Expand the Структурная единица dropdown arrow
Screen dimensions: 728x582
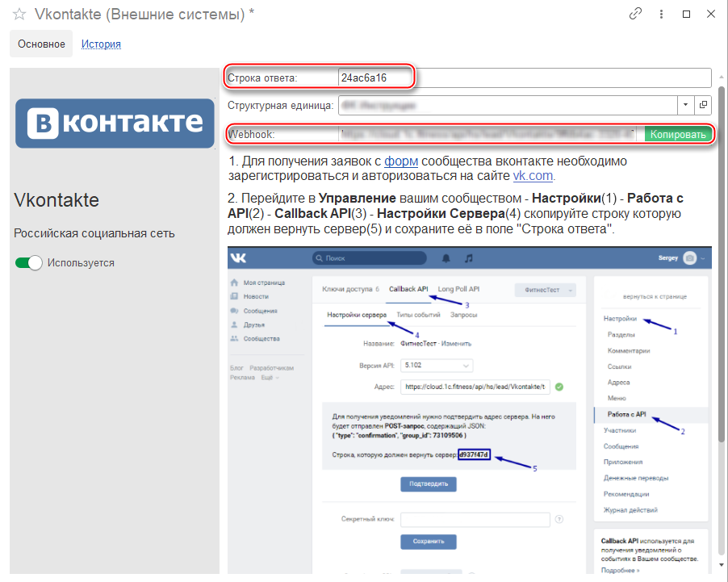click(x=685, y=105)
